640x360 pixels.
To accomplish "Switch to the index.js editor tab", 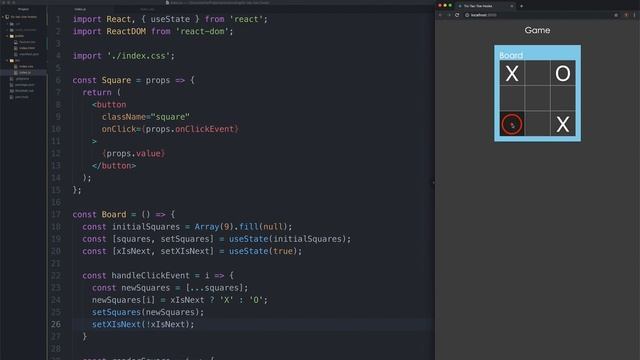I will [x=80, y=9].
